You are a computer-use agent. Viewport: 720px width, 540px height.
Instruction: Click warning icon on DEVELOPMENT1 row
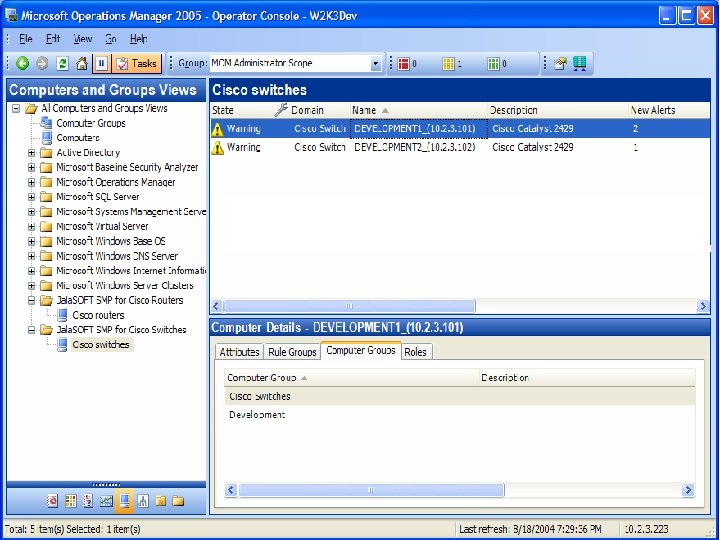point(218,129)
